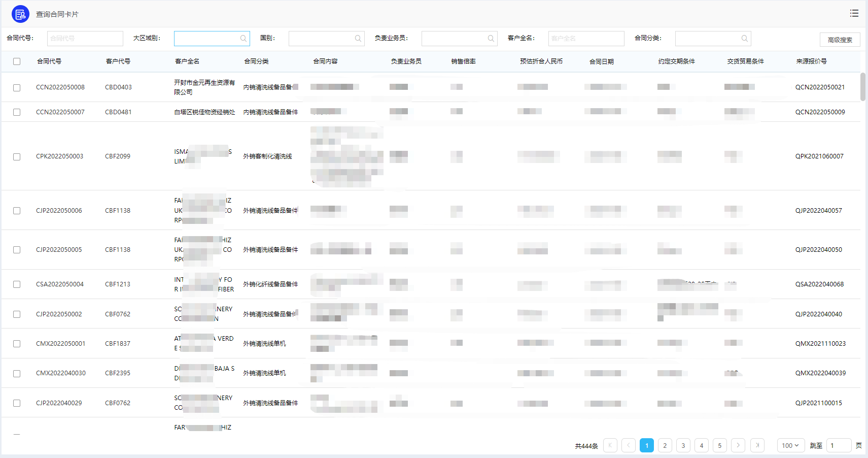Check the row CCN2022050008 checkbox

(x=17, y=88)
